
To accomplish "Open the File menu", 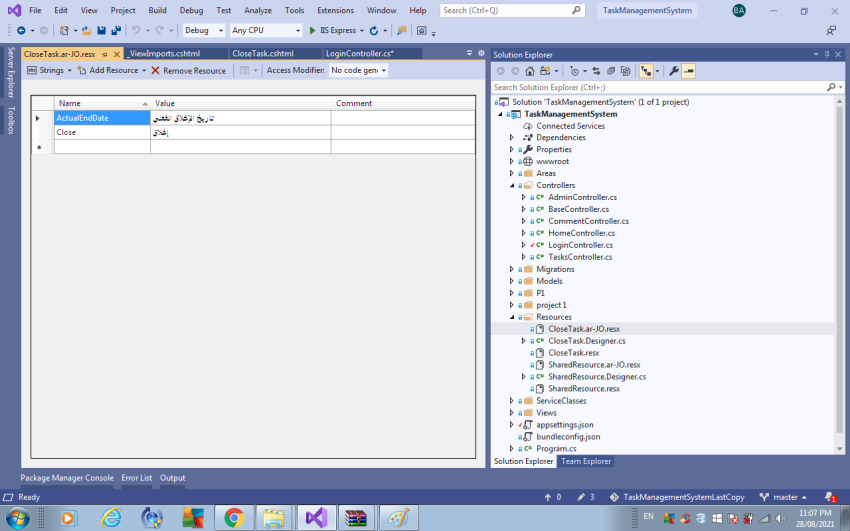I will 35,10.
